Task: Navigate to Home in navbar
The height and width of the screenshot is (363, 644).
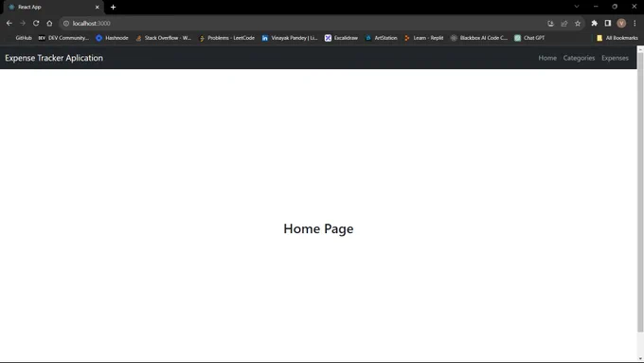Action: [547, 58]
